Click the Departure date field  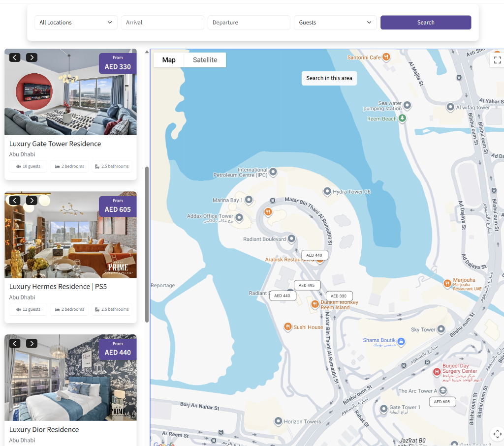tap(249, 23)
